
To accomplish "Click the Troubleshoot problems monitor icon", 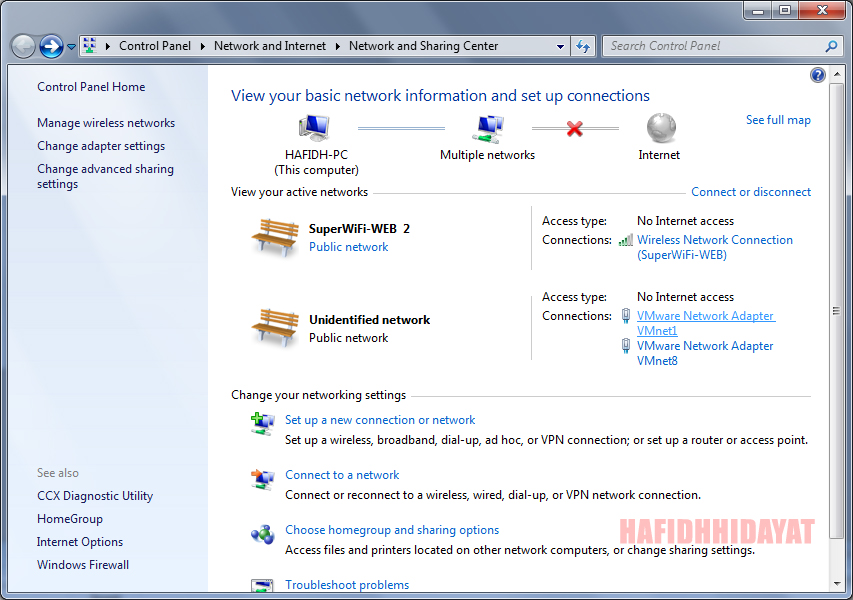I will (262, 582).
